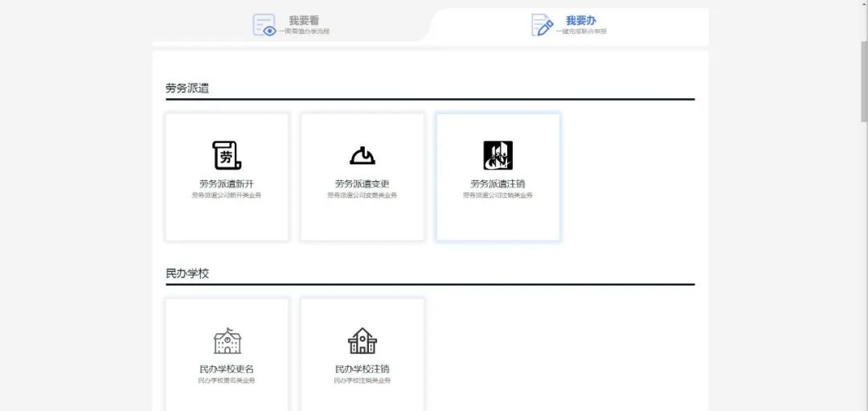Click the 劳务派遣公司变更类业务 description
Screen dimensions: 868x411
pyautogui.click(x=362, y=195)
